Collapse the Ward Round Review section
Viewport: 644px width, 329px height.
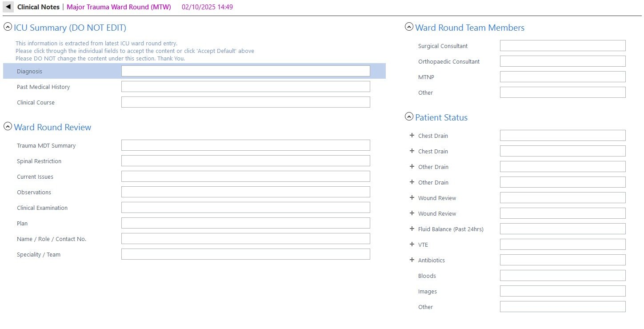(x=8, y=126)
